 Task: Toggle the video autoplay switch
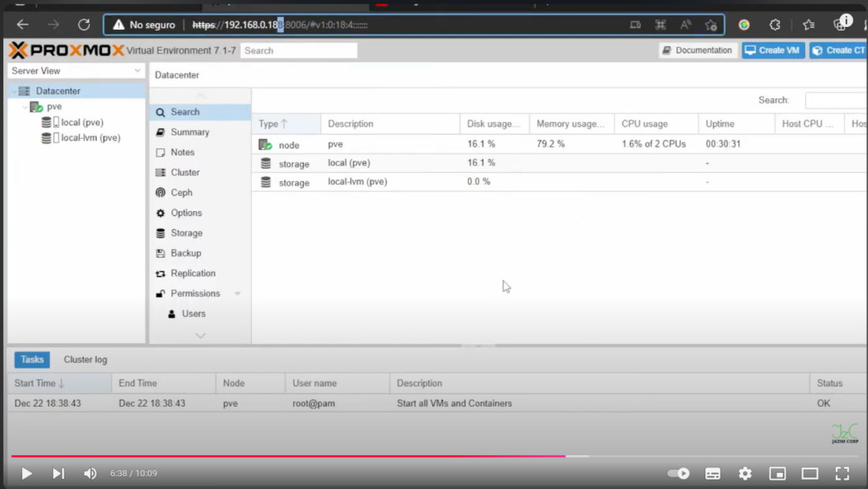tap(679, 473)
